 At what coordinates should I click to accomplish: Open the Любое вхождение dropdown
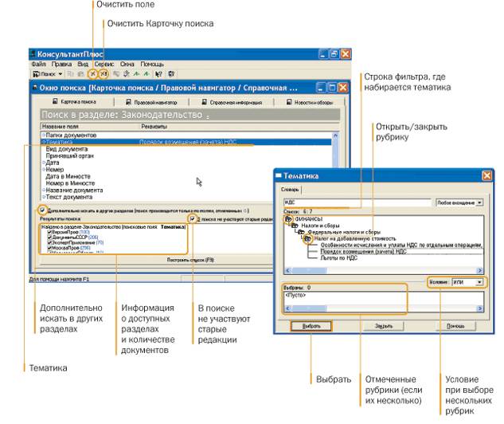pyautogui.click(x=479, y=202)
